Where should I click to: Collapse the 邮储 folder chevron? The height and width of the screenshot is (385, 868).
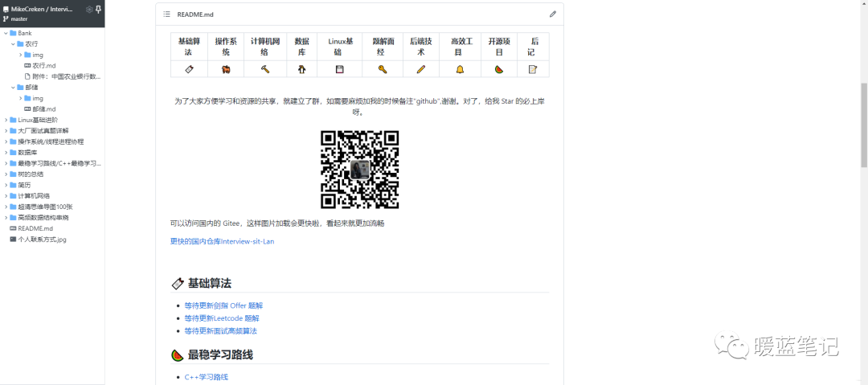pyautogui.click(x=14, y=88)
